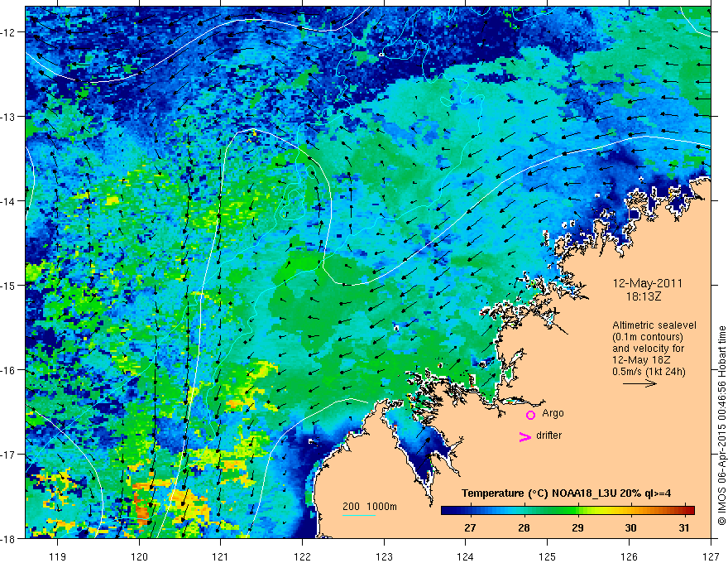Image resolution: width=728 pixels, height=563 pixels.
Task: Click the longitude axis label '125'
Action: coord(548,556)
